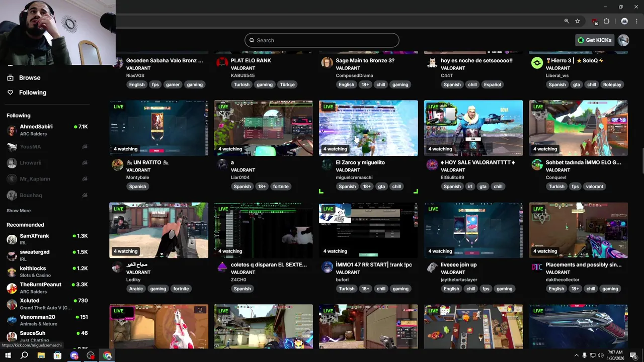Open Windows taskbar Search
The image size is (644, 362).
[x=24, y=355]
